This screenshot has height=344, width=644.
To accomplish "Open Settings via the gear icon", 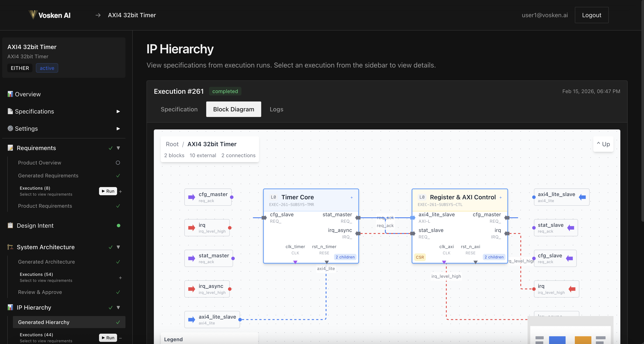I will pos(10,128).
